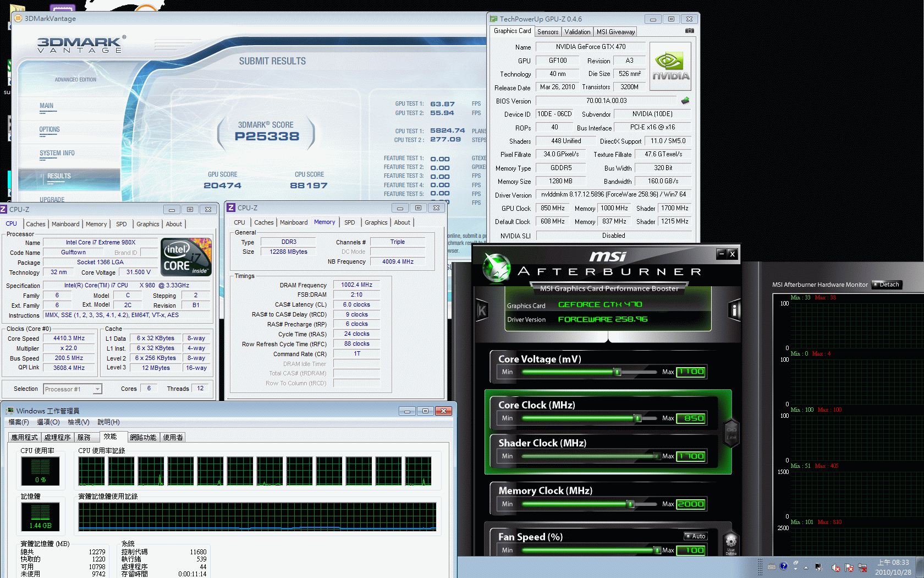Click the GPU-Z name field NVIDIA GeForce GTX 470

tap(590, 47)
